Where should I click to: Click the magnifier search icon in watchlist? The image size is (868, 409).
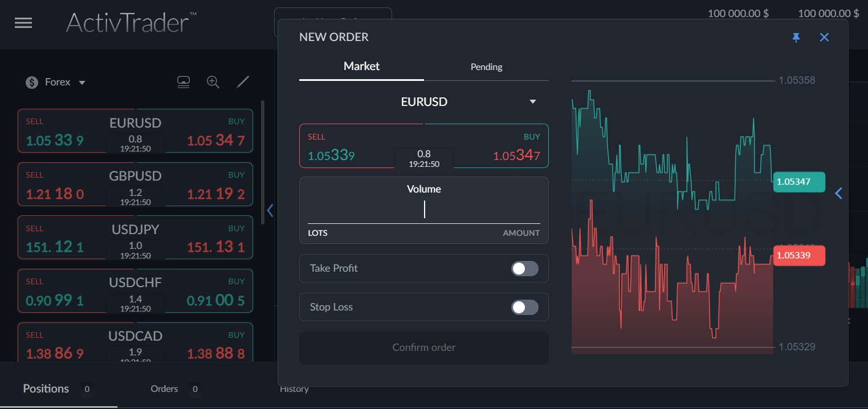pos(213,82)
